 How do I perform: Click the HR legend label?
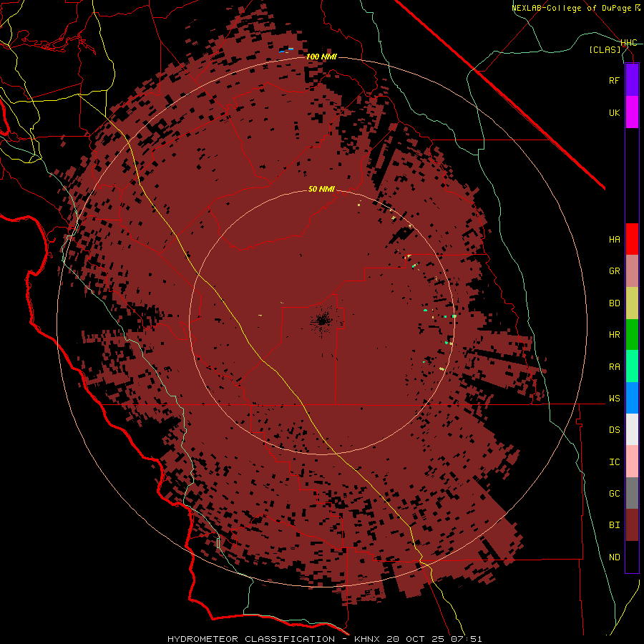click(x=614, y=335)
